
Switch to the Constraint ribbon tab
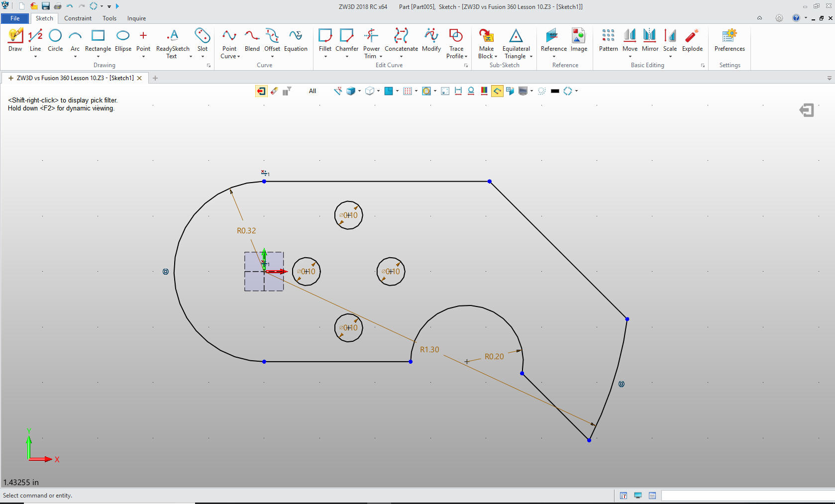coord(78,18)
